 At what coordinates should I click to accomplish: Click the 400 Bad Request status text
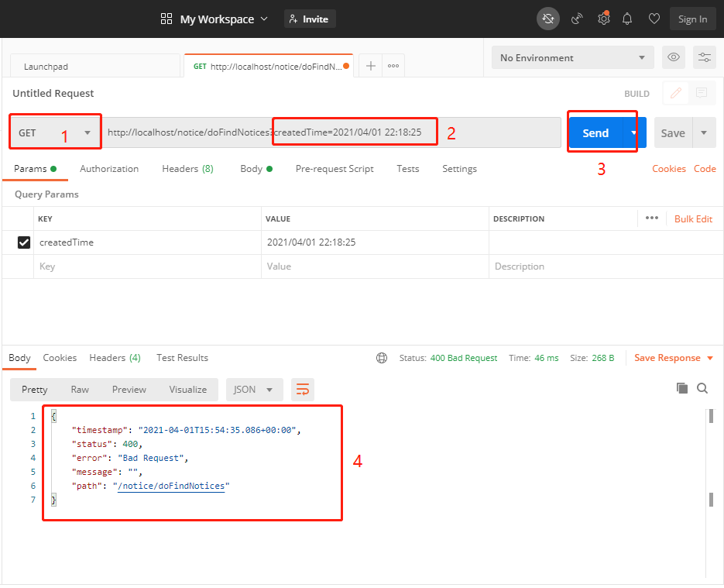point(464,358)
